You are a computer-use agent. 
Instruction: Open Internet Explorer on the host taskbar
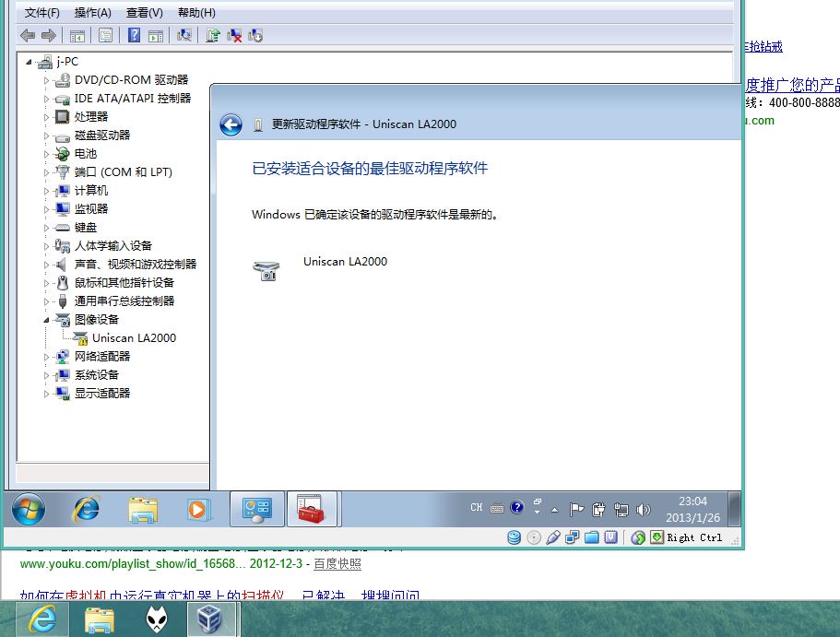click(x=42, y=619)
